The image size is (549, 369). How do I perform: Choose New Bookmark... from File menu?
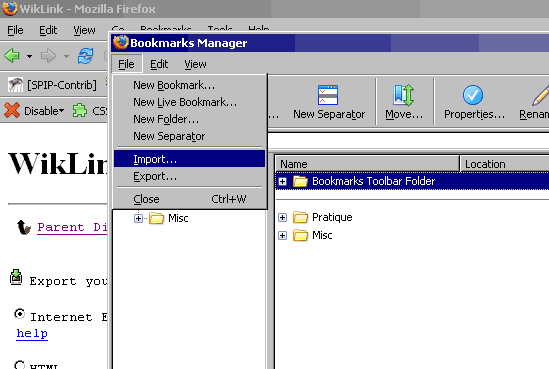(189, 85)
